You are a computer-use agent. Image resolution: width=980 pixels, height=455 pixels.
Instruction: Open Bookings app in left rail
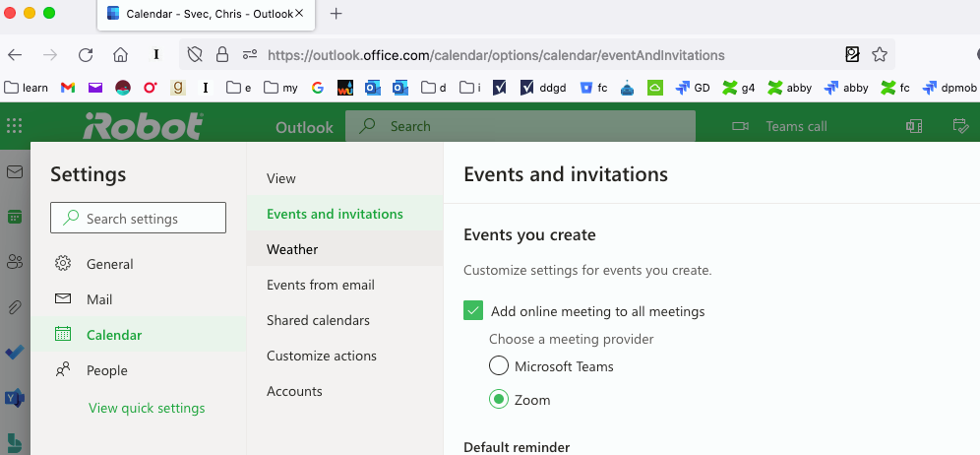15,442
